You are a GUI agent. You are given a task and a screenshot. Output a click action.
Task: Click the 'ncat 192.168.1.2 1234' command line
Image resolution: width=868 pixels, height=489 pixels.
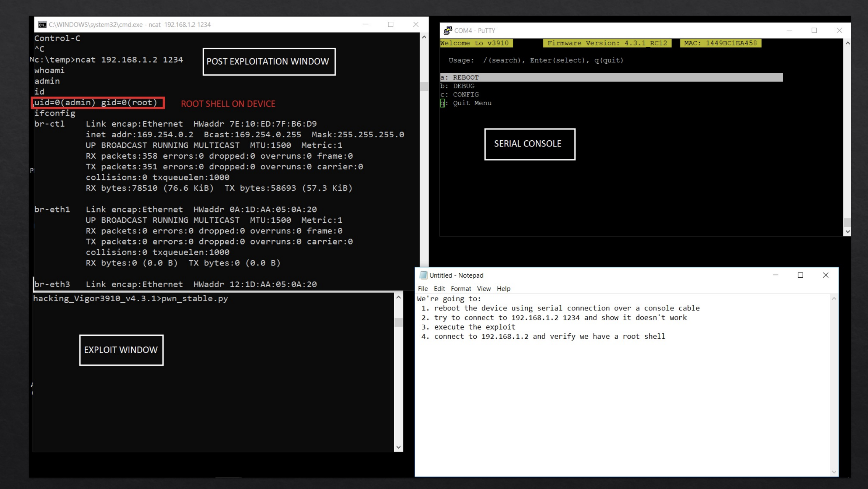[x=129, y=60]
